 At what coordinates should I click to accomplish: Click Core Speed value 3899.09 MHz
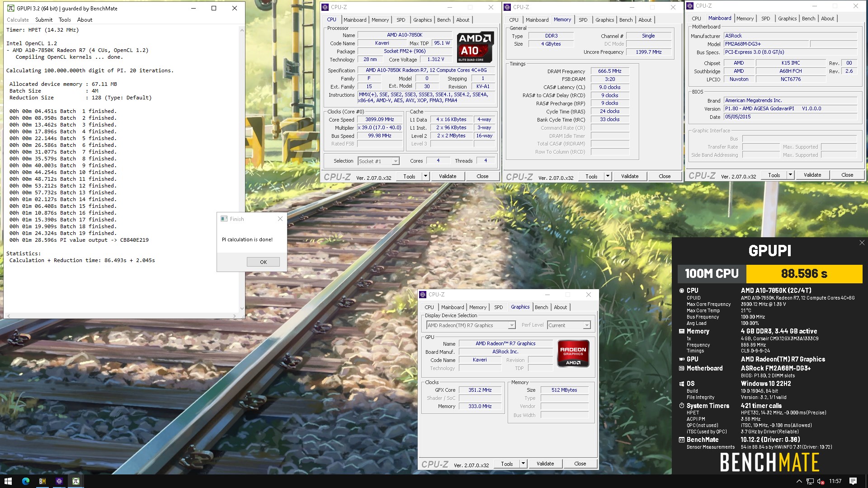[x=380, y=120]
